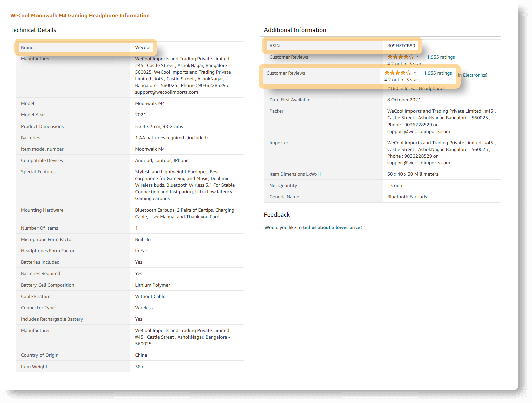Select the Model Year value '2021'
The image size is (532, 403).
140,115
